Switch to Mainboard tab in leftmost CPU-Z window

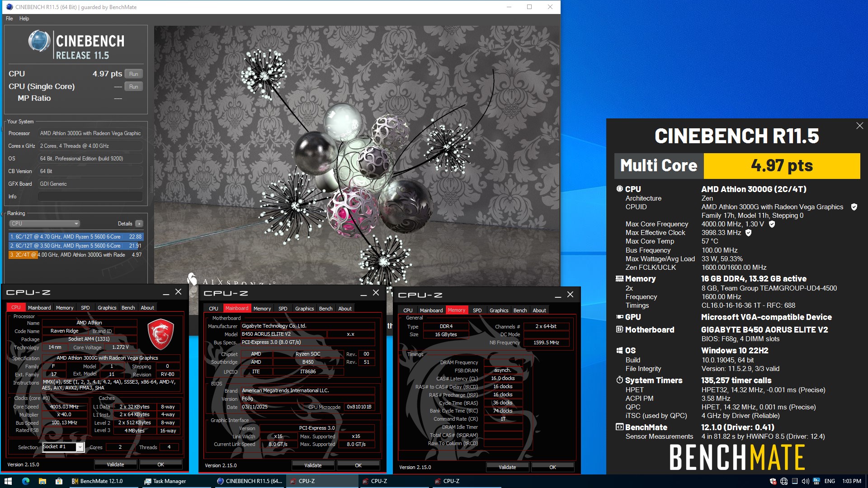click(39, 308)
